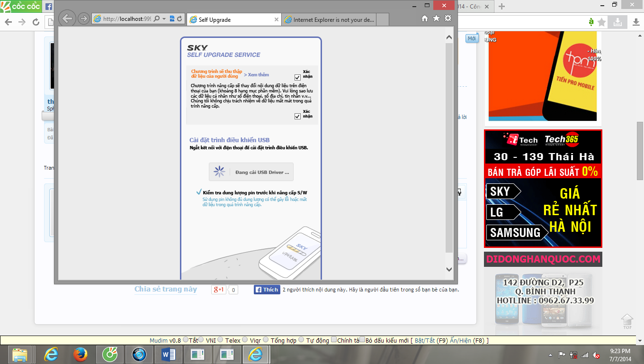
Task: Open Internet Explorer Tools gear
Action: click(448, 18)
